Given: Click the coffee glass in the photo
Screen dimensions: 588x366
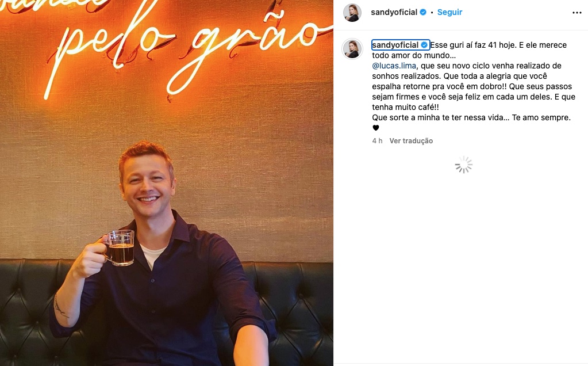Looking at the screenshot, I should point(119,248).
